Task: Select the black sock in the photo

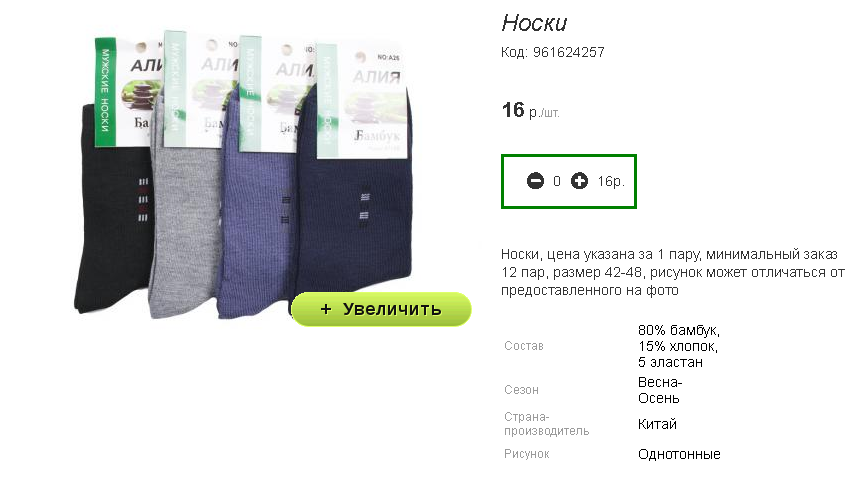Action: click(x=112, y=218)
